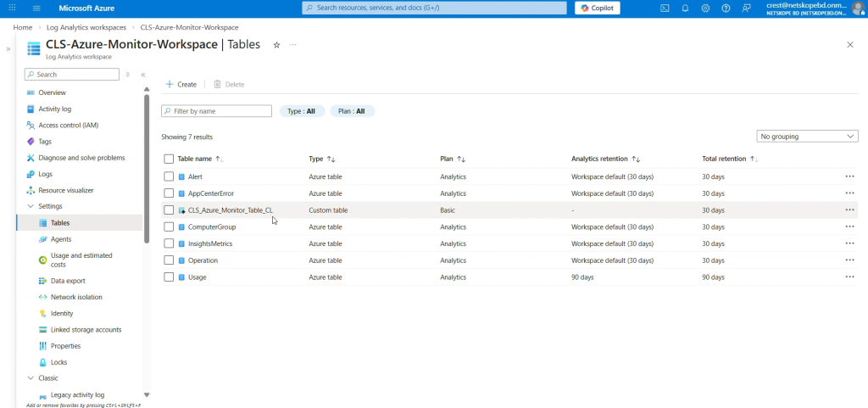
Task: Open the portal hamburger menu
Action: tap(36, 8)
